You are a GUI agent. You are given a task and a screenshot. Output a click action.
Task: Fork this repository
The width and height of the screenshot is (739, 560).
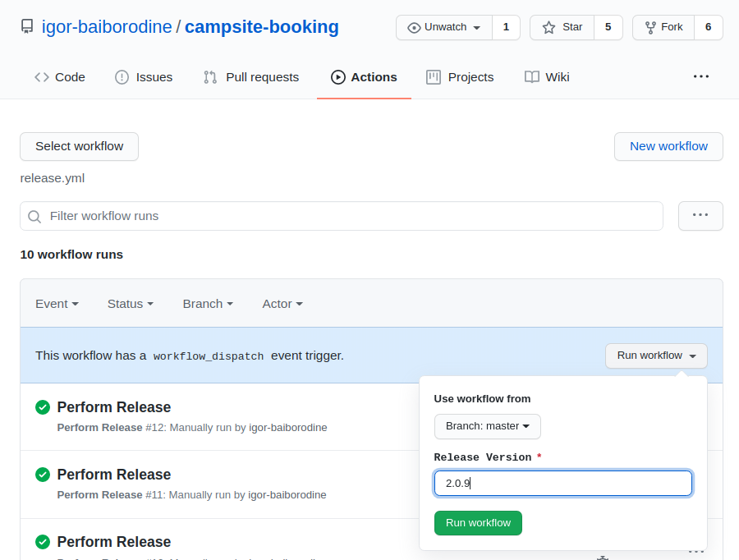(x=663, y=27)
